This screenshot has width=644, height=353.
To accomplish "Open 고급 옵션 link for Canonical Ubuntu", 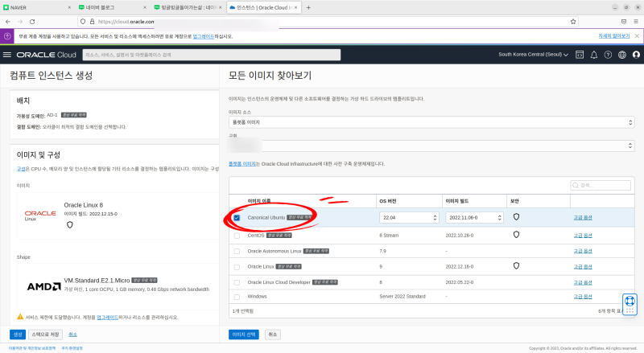I will pos(583,218).
